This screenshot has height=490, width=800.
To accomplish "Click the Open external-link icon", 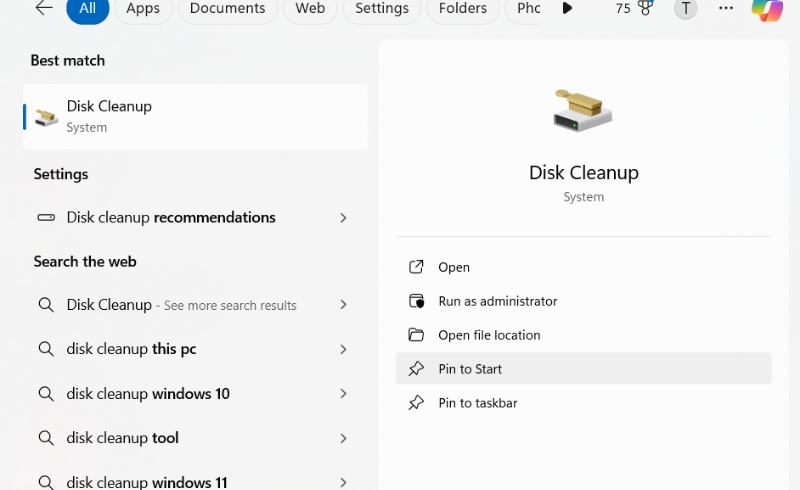I will tap(416, 267).
